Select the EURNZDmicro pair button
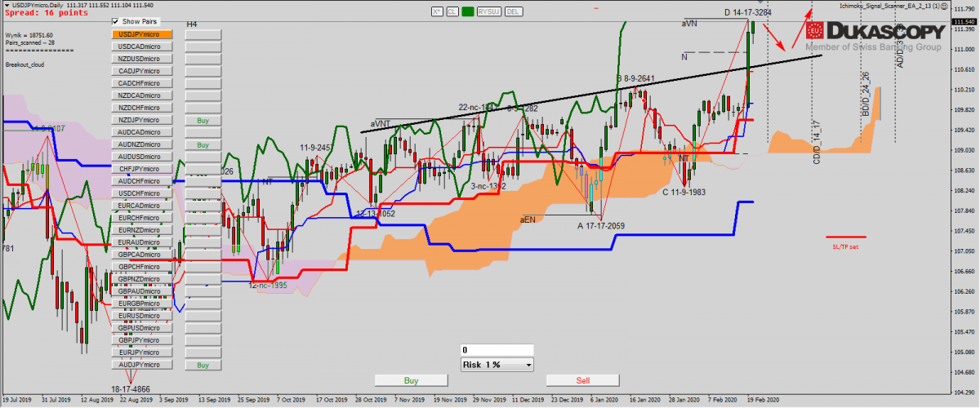 [x=141, y=230]
